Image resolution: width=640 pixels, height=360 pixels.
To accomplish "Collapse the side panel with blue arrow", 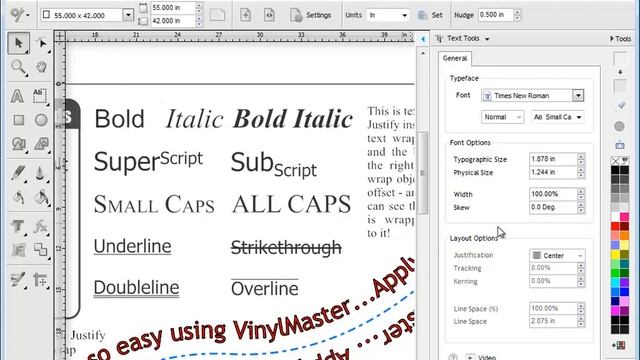I will pos(423,39).
